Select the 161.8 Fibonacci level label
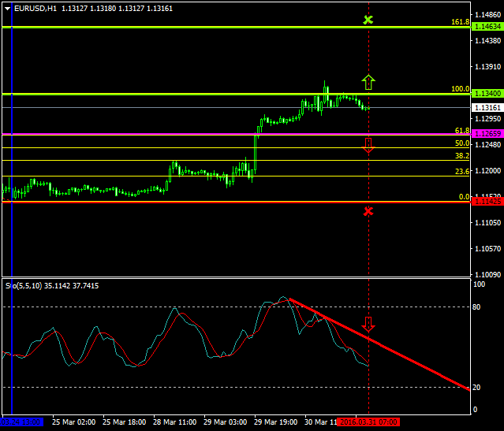 click(461, 22)
